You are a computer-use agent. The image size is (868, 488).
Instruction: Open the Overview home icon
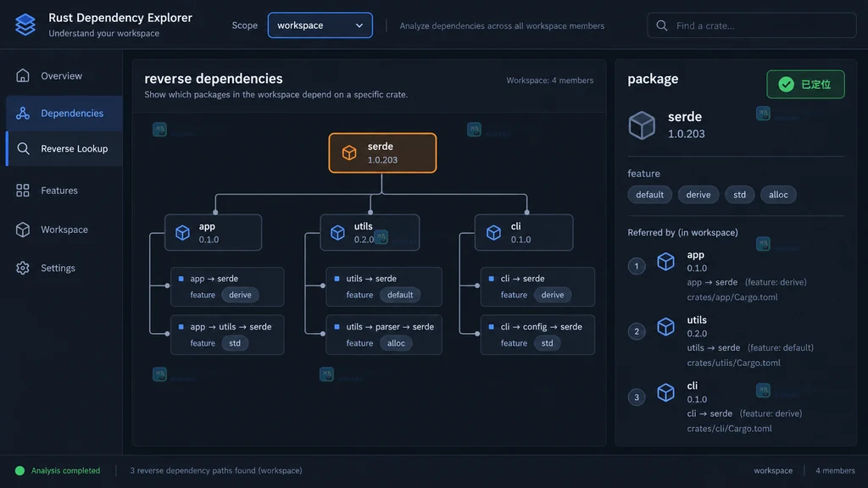coord(23,75)
